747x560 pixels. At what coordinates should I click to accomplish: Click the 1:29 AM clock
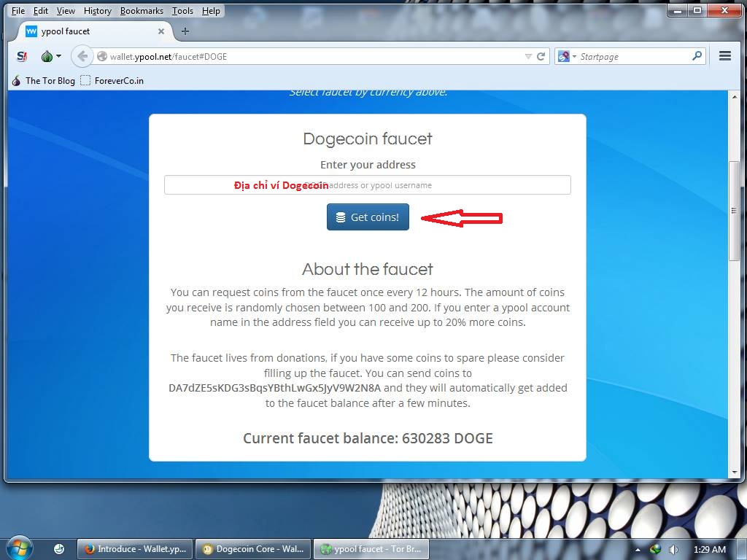coord(710,550)
